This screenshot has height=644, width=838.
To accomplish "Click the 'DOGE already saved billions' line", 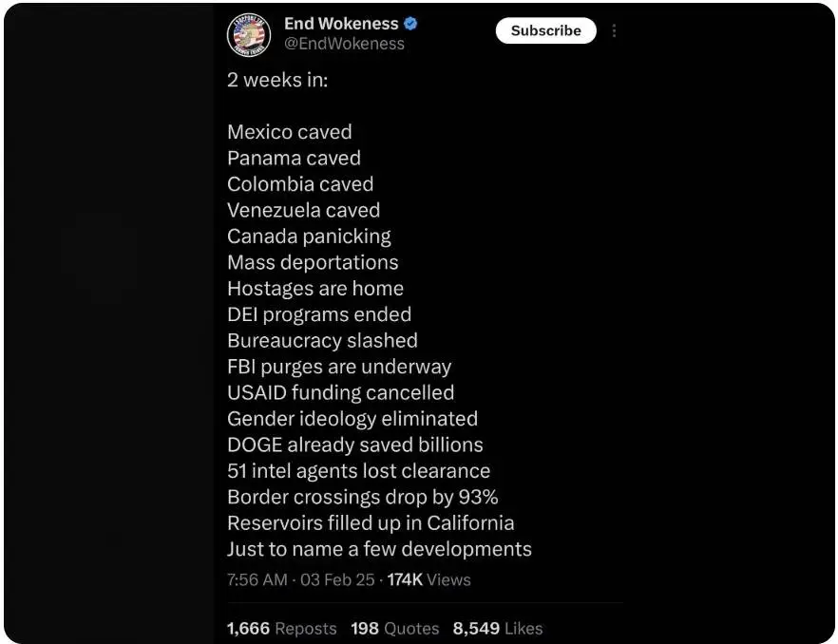I will (x=355, y=445).
